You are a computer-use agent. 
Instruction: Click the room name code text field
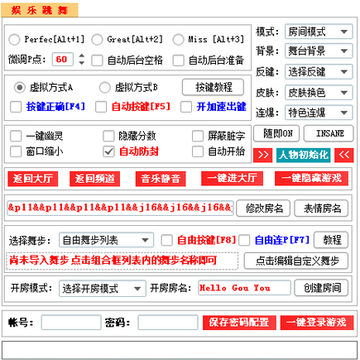click(x=120, y=208)
